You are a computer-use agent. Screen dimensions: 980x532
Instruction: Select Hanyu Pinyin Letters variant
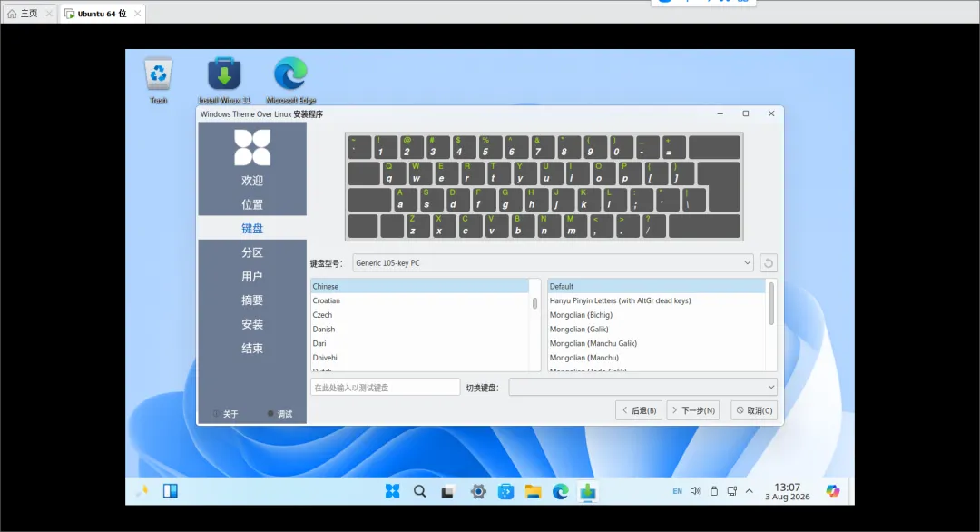[x=656, y=300]
